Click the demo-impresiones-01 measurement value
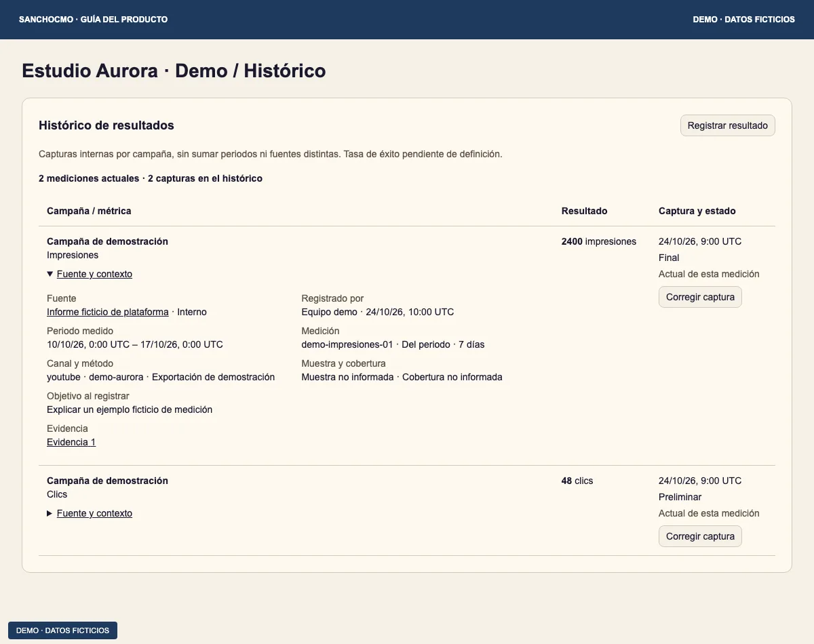 coord(393,344)
